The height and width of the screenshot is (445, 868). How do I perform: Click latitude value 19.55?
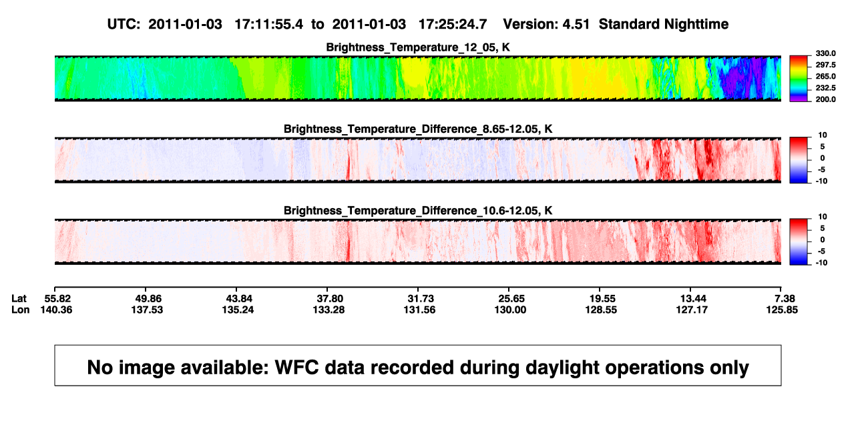[602, 298]
